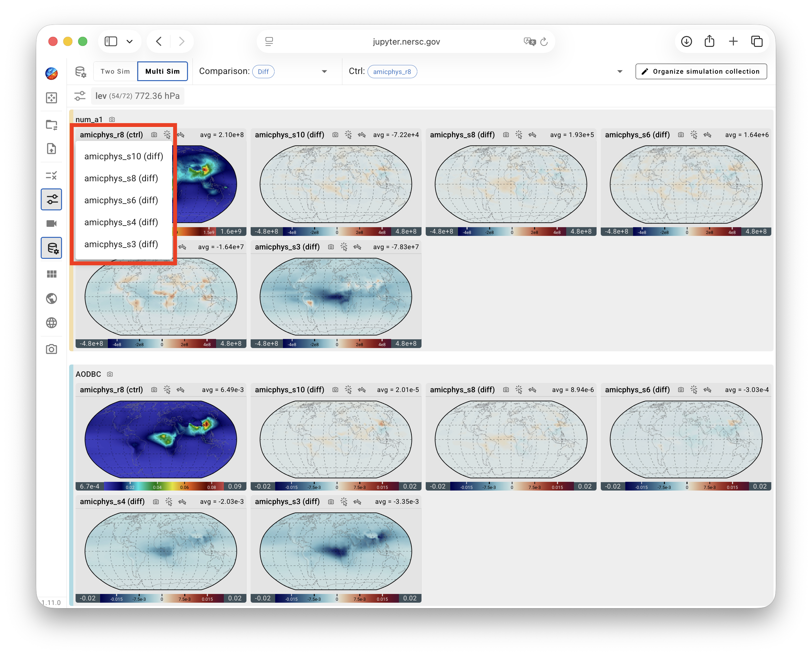Select amicphys_s8 (diff) from the menu

pyautogui.click(x=121, y=178)
